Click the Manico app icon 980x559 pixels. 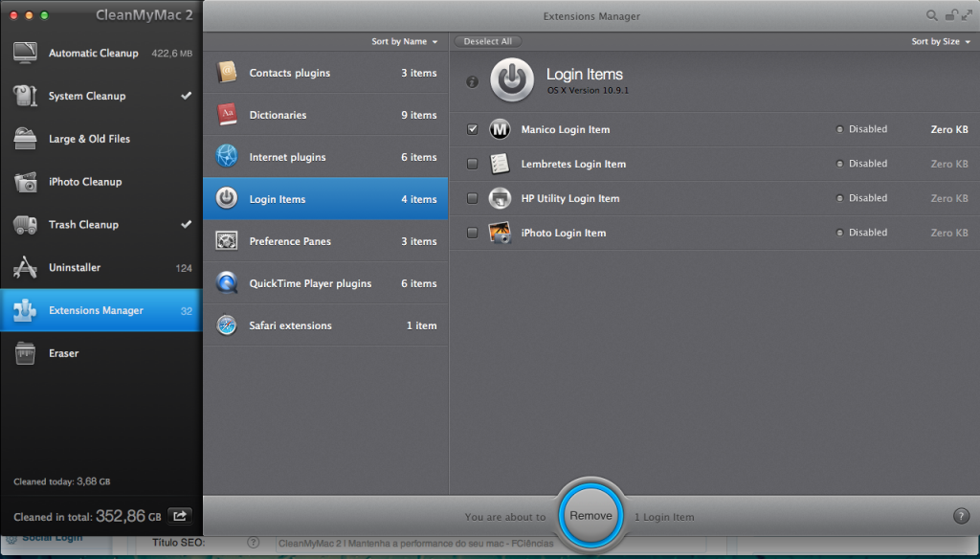coord(500,129)
